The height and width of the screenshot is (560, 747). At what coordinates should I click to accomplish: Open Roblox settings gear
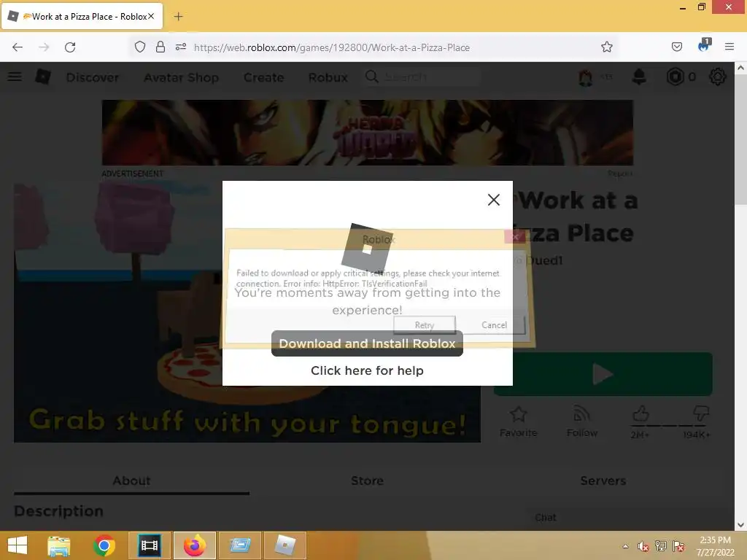click(718, 77)
